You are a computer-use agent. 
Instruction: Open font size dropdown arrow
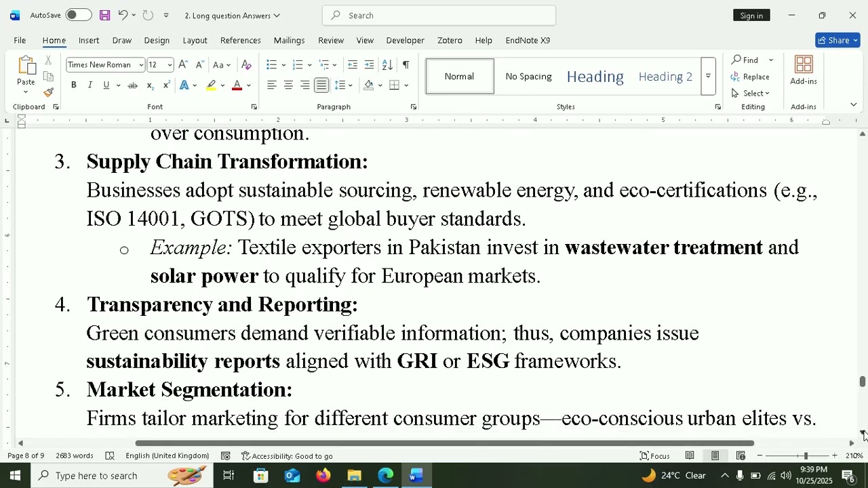[x=170, y=65]
